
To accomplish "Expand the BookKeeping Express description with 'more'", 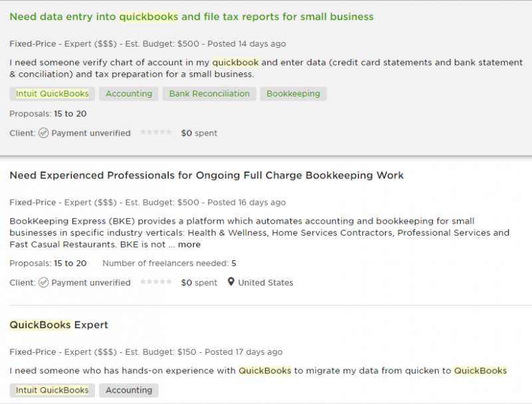I will coord(189,244).
